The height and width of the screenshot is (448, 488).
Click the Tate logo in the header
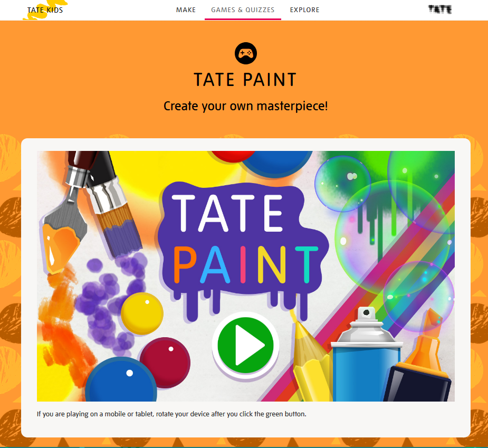440,9
